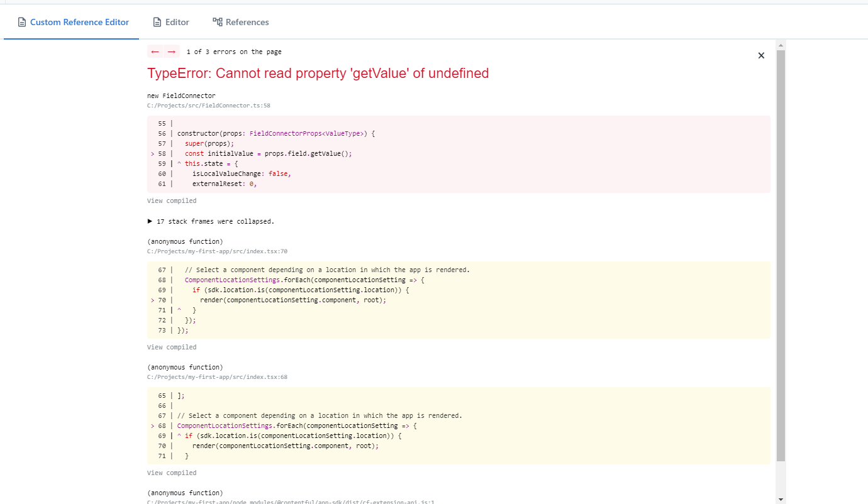Open the index.tsx:68 file path
Viewport: 868px width, 504px height.
tap(217, 376)
